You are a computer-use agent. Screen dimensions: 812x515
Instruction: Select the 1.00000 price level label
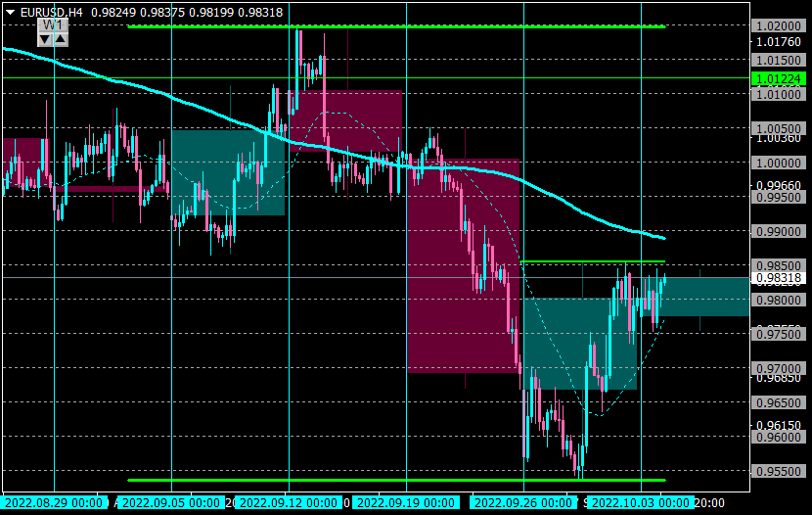[779, 163]
